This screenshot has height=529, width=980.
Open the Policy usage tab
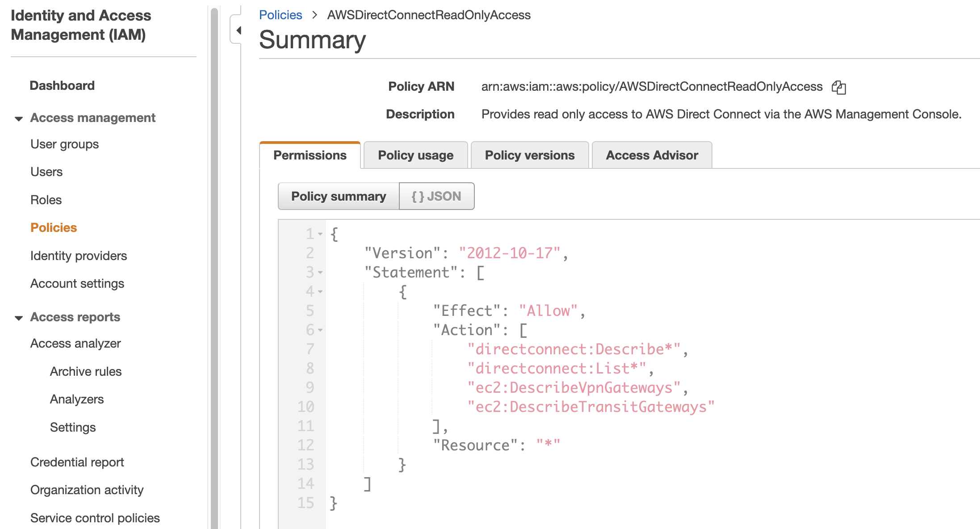415,155
